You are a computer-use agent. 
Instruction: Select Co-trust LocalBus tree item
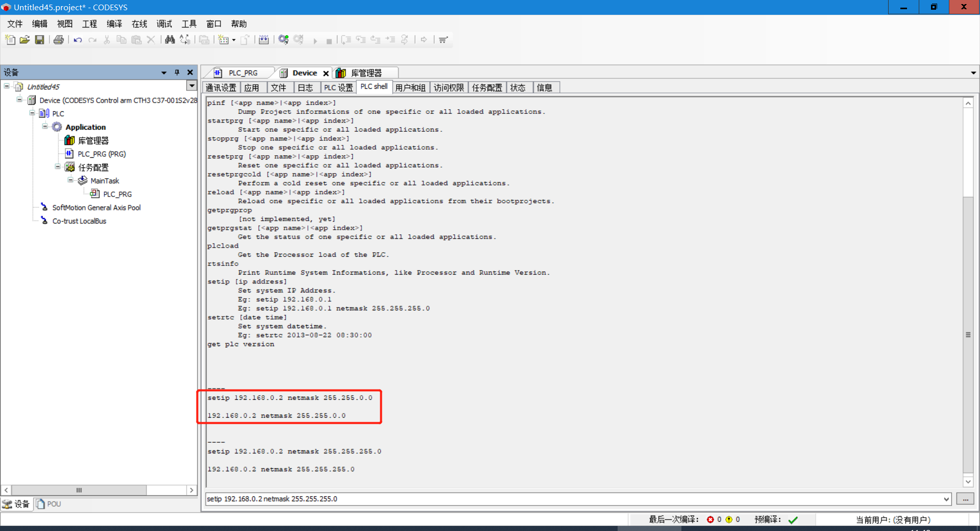(79, 221)
